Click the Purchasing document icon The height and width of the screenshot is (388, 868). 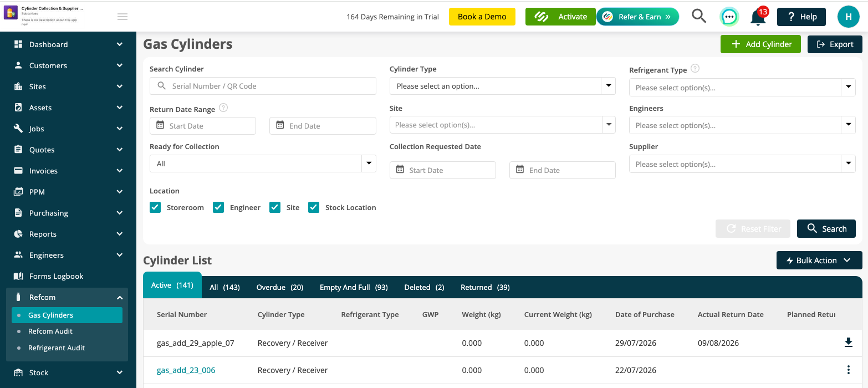(18, 213)
